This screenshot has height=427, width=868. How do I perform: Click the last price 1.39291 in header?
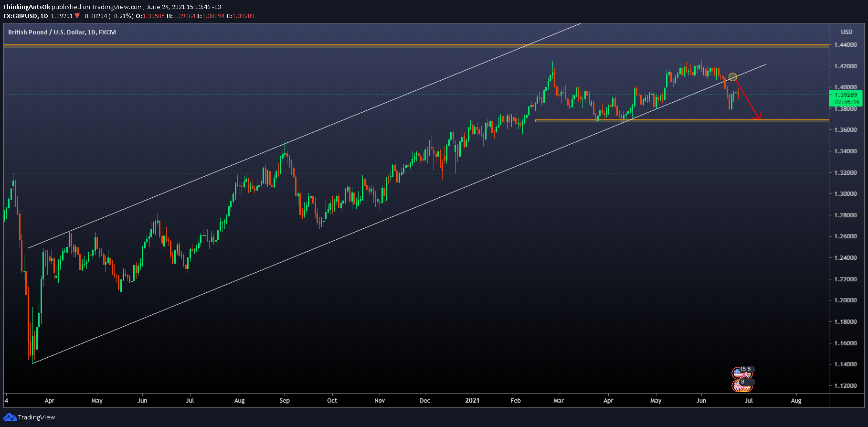coord(62,16)
